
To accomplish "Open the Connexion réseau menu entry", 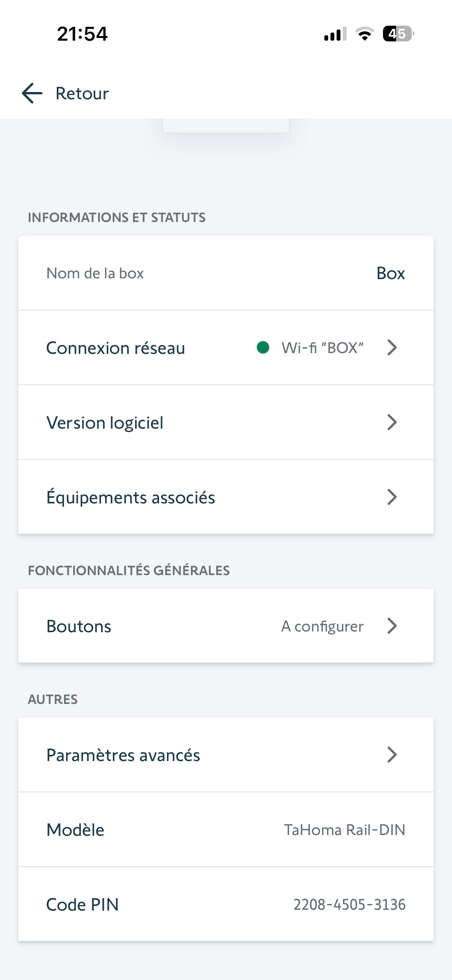I will coord(115,348).
